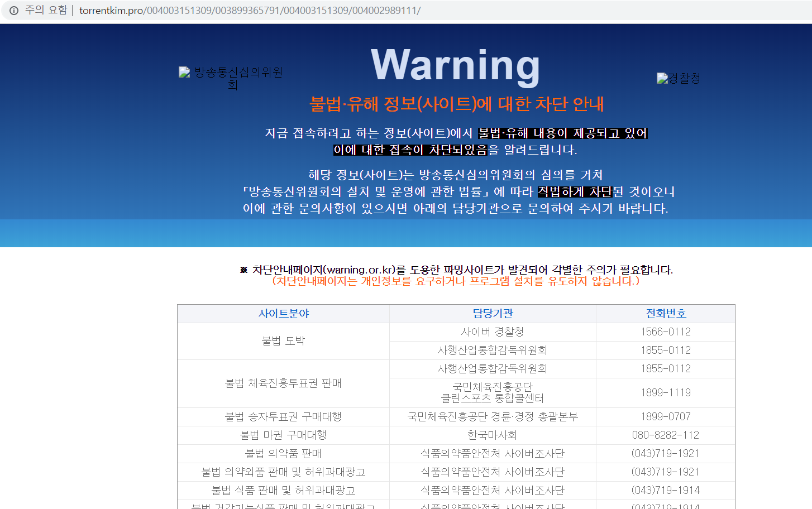Click the 사이트분야 column header
Viewport: 812px width, 509px height.
point(283,314)
